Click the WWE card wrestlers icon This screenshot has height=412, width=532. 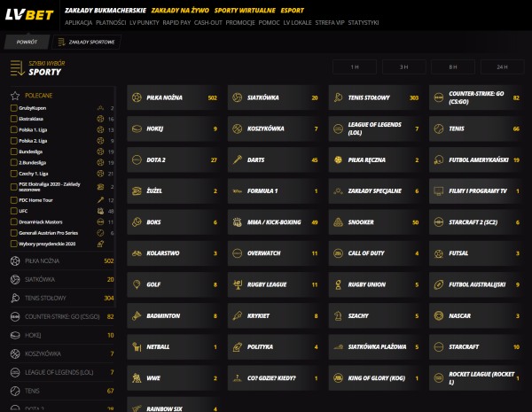(137, 377)
